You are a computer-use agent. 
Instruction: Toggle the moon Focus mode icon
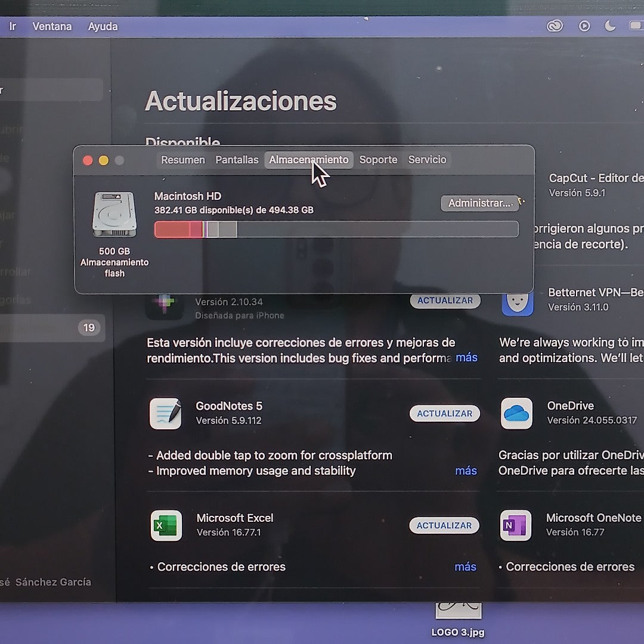(610, 26)
